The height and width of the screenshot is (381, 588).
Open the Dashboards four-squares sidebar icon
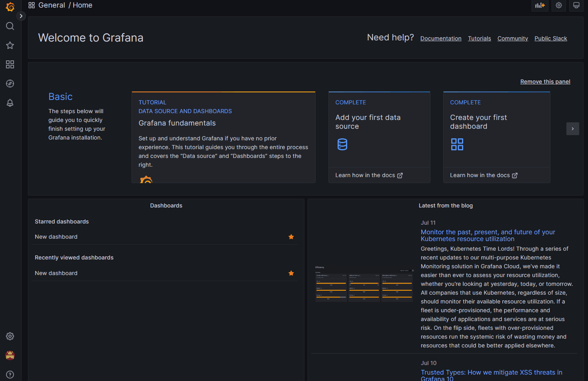(10, 64)
